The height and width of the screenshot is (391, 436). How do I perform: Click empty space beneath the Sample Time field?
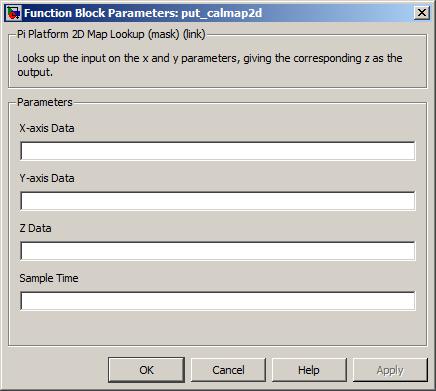218,328
